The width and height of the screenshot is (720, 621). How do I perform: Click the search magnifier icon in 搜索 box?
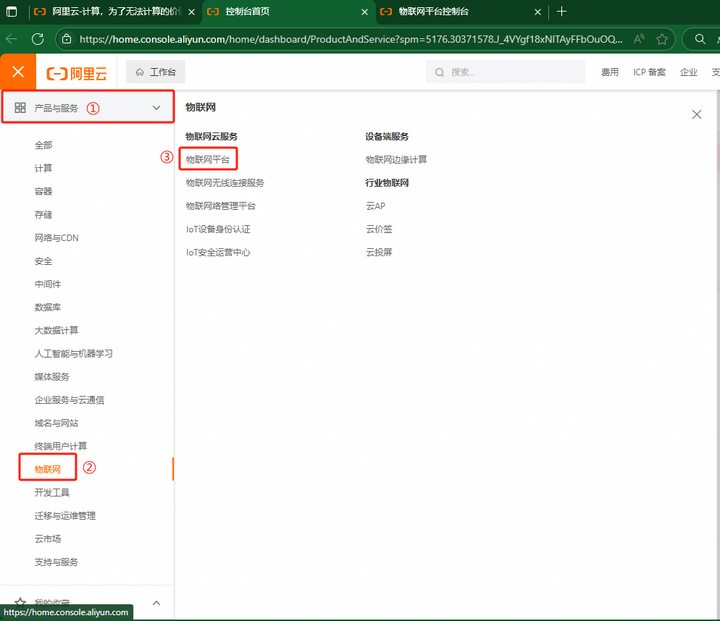[x=439, y=73]
